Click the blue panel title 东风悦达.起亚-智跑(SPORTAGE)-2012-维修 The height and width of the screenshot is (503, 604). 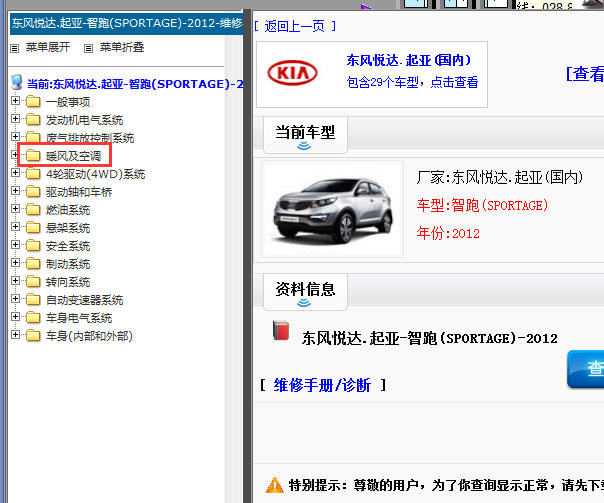coord(126,23)
